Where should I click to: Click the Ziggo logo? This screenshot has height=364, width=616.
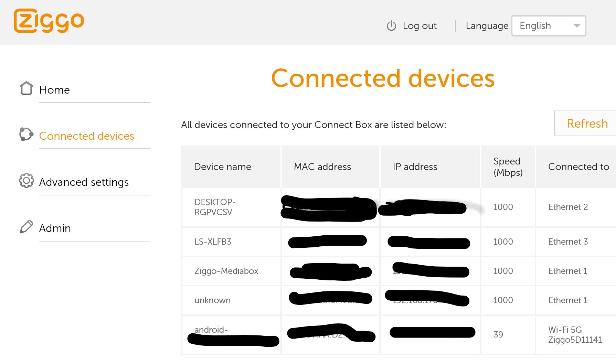click(49, 21)
